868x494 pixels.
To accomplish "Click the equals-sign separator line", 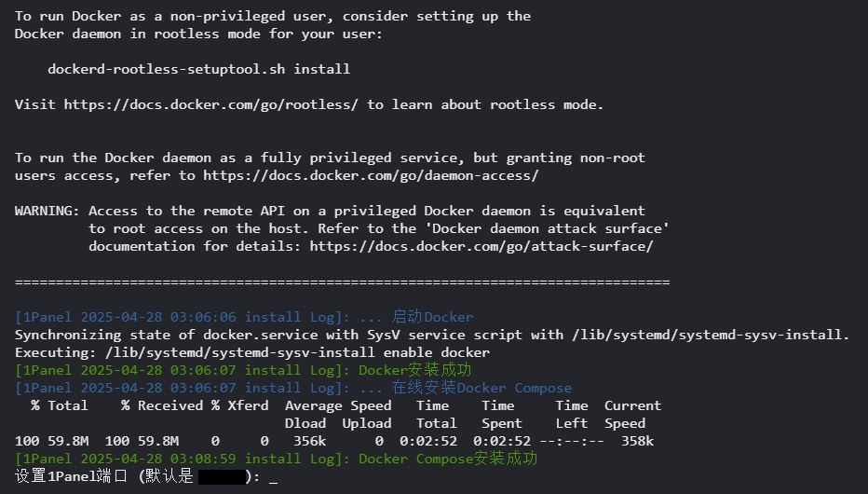I will 342,282.
